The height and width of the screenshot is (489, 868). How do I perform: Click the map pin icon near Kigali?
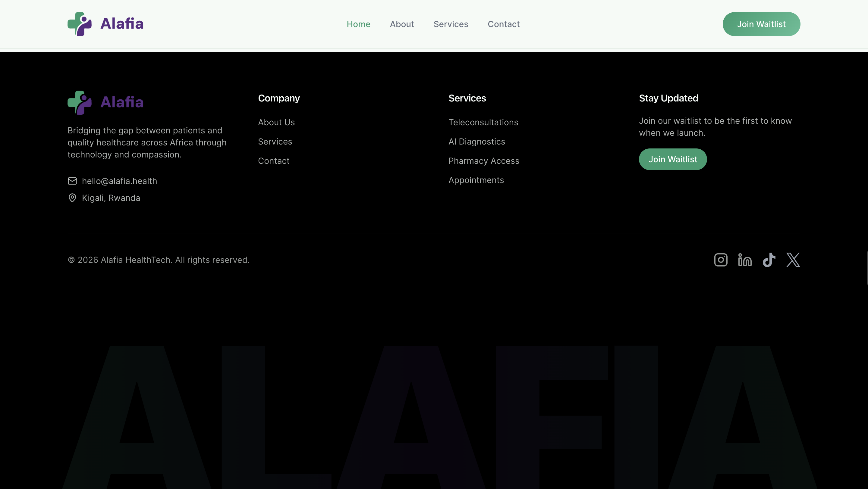point(72,198)
